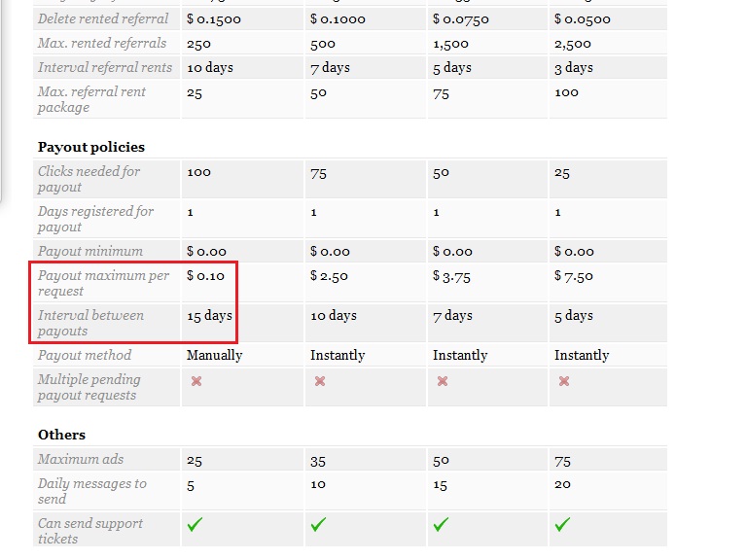Click the first green checkmark for support tickets

pos(196,524)
